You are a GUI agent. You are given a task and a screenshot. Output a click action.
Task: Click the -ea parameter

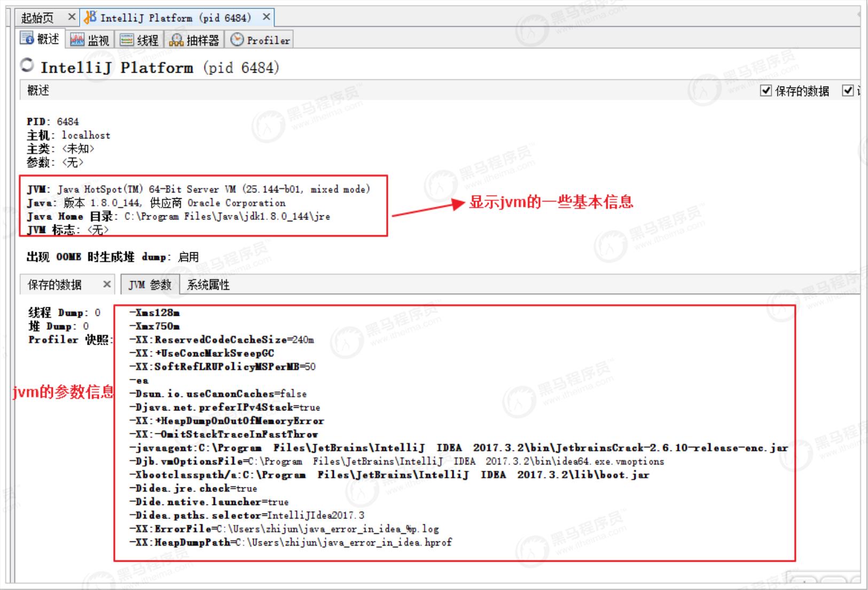[139, 381]
